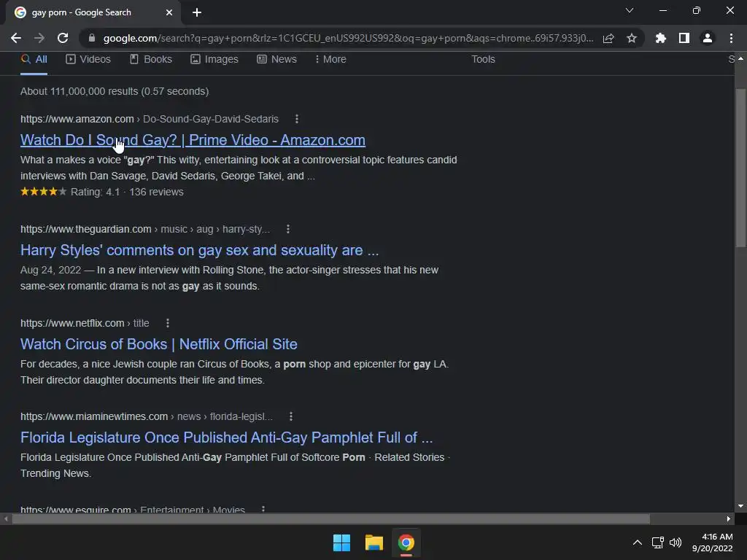Click the scroll down arrow
Screen dimensions: 747x560
741,506
